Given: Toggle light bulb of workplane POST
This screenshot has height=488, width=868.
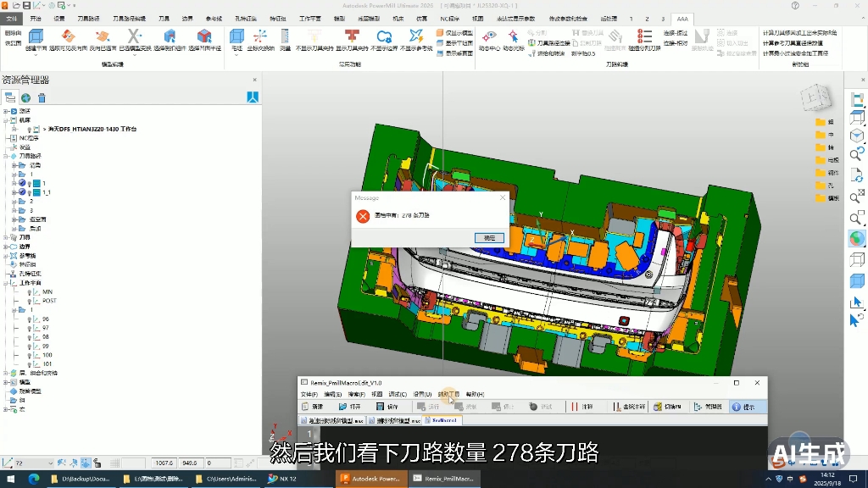Looking at the screenshot, I should tap(30, 301).
